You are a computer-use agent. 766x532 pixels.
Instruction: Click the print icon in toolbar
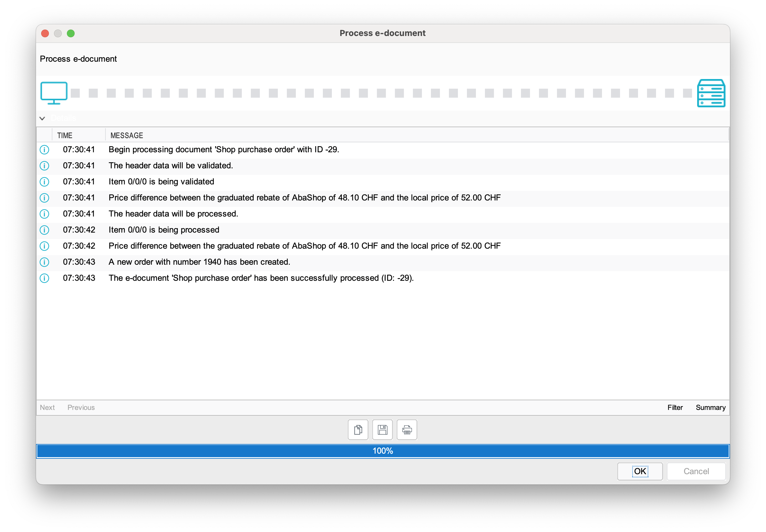tap(407, 430)
